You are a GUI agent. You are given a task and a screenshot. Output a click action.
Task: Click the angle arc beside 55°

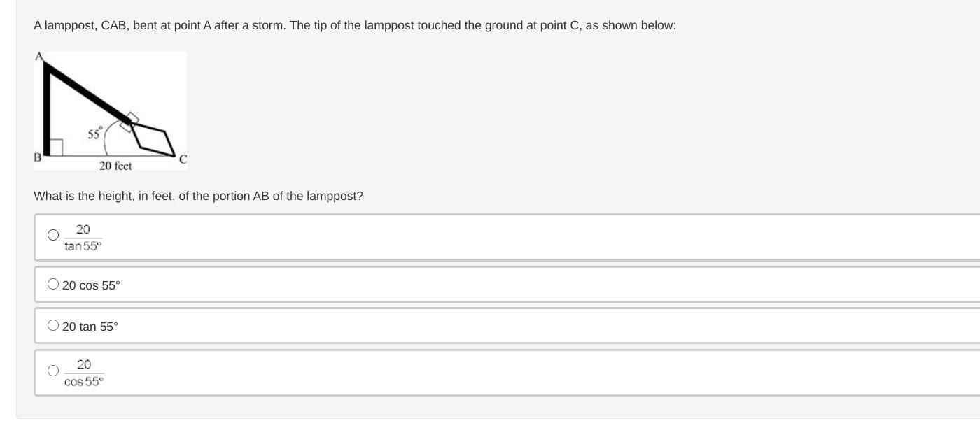click(107, 140)
